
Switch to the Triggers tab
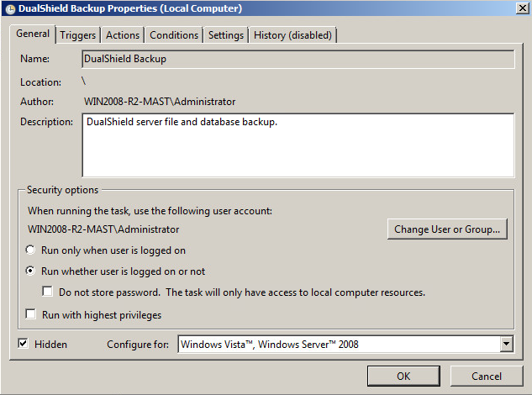[x=78, y=35]
